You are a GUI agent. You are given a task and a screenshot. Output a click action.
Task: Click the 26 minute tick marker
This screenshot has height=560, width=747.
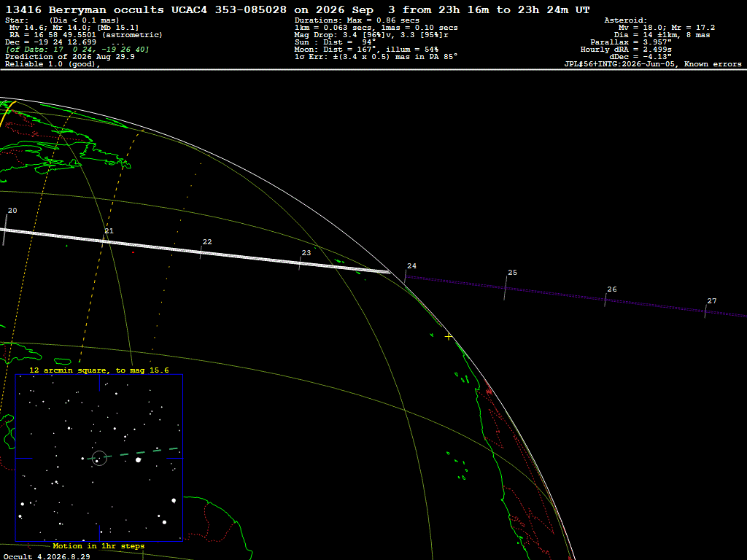(605, 300)
